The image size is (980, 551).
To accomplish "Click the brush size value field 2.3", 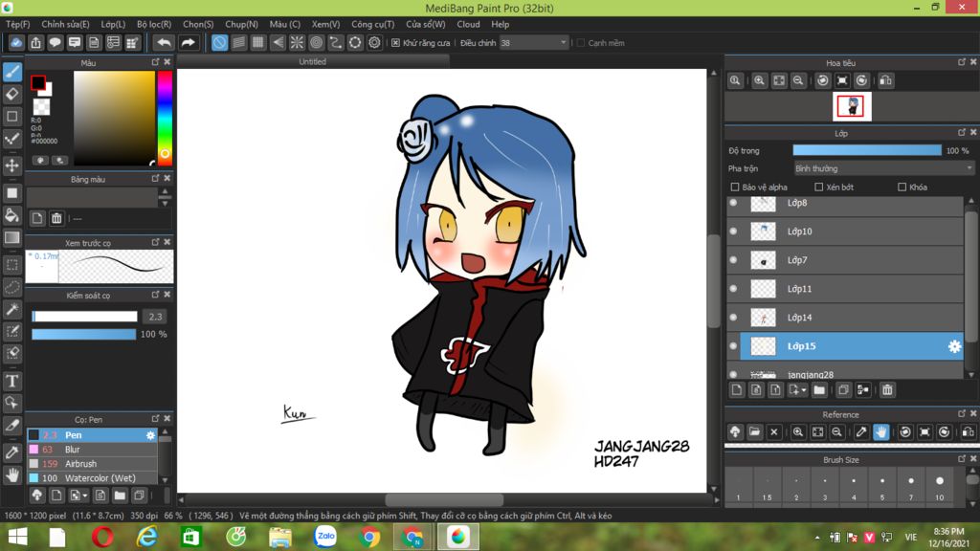I will coord(155,317).
